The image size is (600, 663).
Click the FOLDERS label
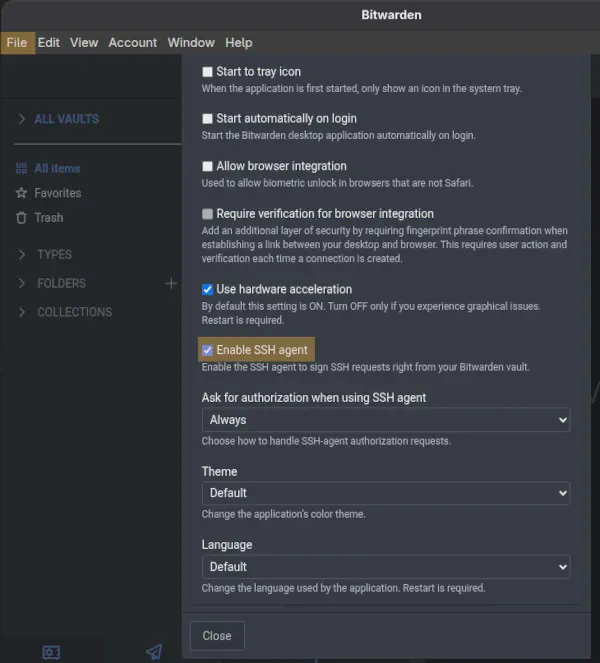[61, 283]
